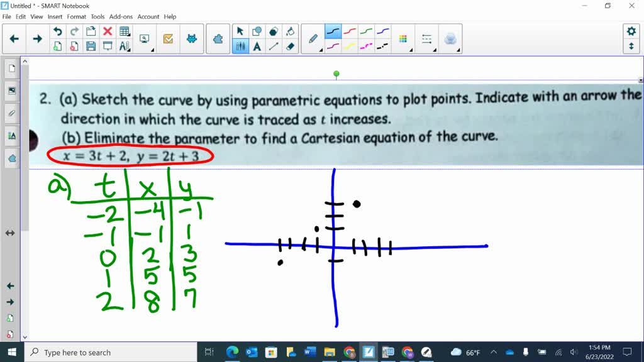The width and height of the screenshot is (644, 362).
Task: Open the Shapes tool
Action: coord(257,31)
